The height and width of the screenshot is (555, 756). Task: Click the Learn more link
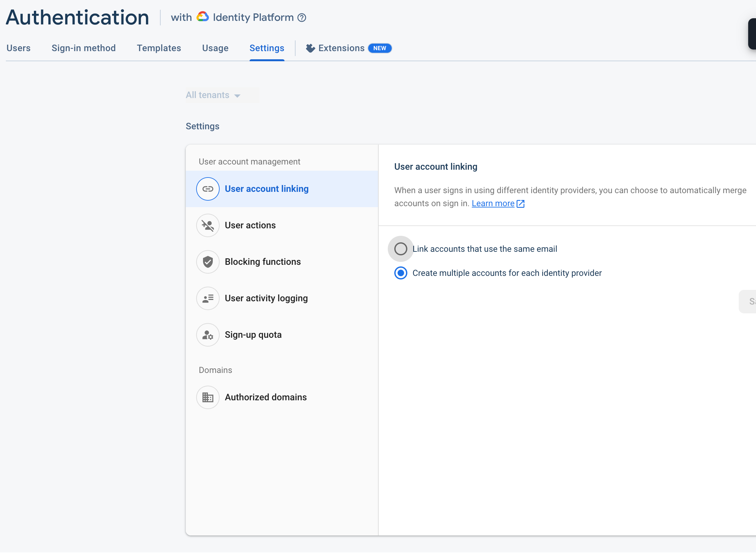click(x=492, y=203)
